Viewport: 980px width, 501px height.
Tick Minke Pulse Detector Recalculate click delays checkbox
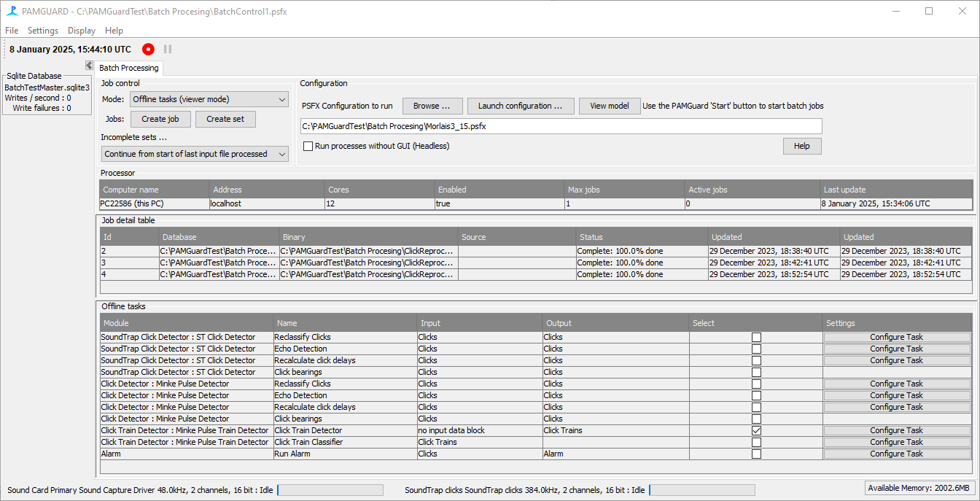tap(756, 407)
